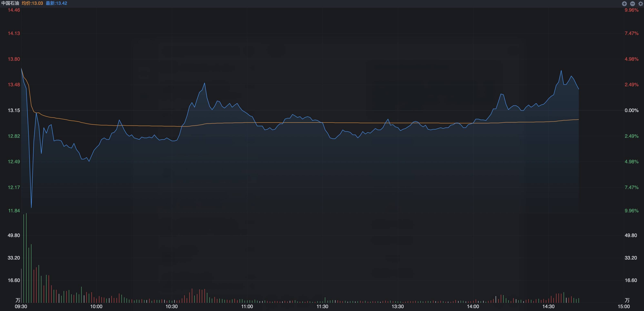Click the green 4.98% percent label
Image resolution: width=644 pixels, height=311 pixels.
click(632, 161)
